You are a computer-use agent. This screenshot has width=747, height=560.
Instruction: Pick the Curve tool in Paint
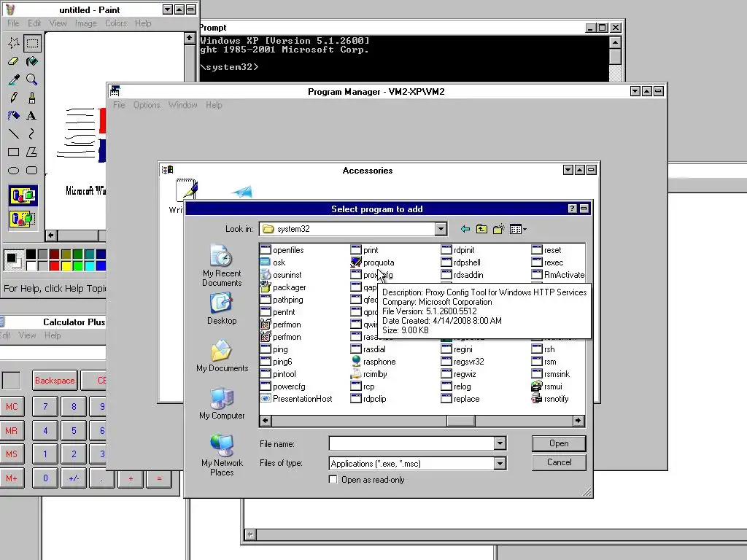point(32,134)
